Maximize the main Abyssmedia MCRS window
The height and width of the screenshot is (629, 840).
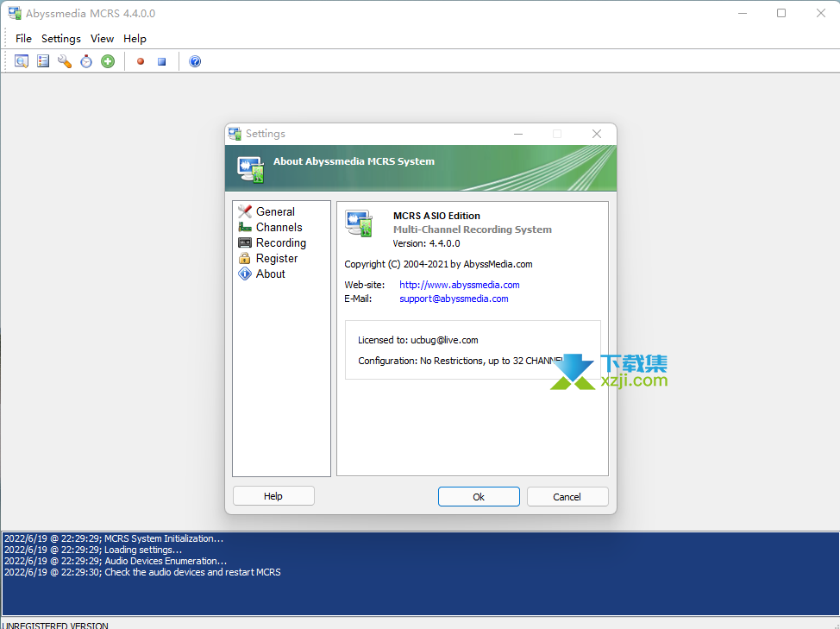781,13
